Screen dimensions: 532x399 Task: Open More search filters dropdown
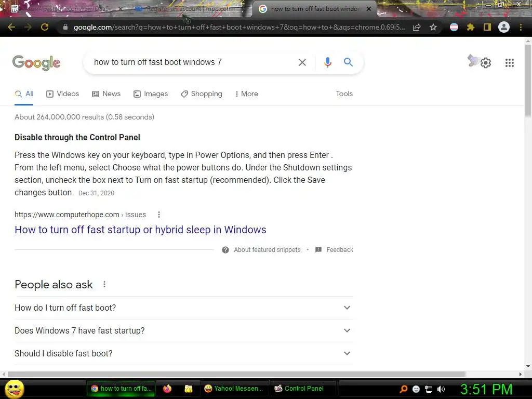246,94
